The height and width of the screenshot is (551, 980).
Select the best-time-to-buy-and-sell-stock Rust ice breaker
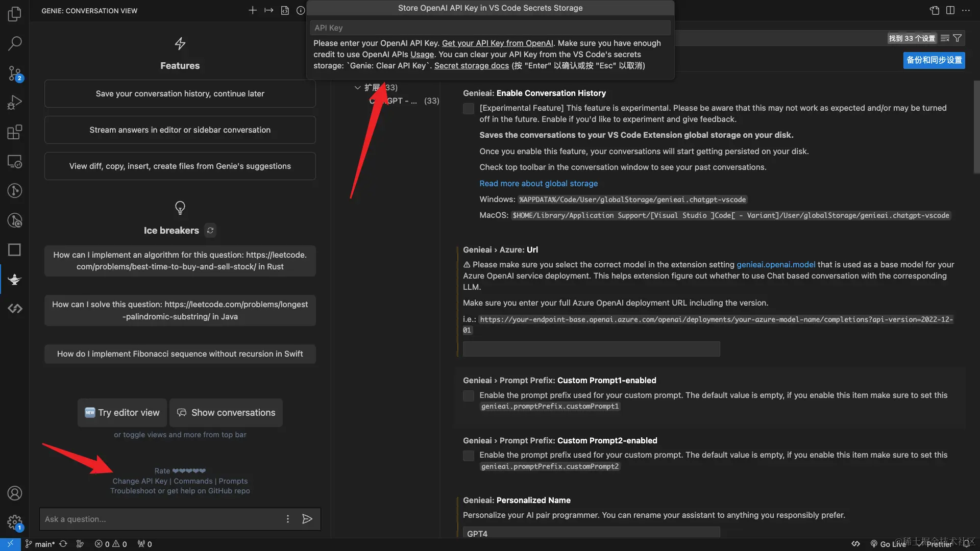coord(180,261)
